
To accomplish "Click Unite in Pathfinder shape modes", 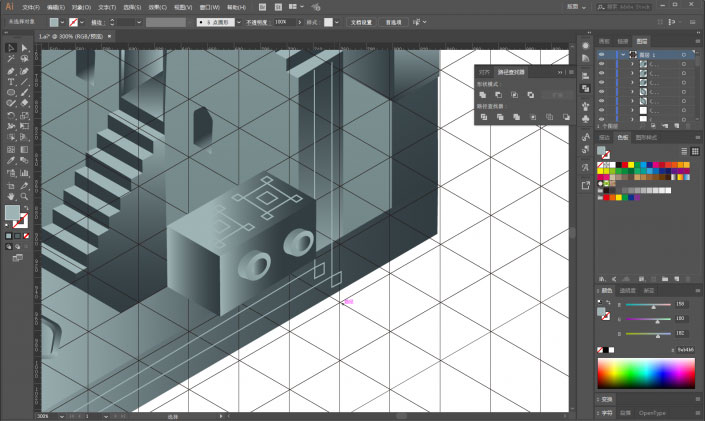I will click(482, 95).
